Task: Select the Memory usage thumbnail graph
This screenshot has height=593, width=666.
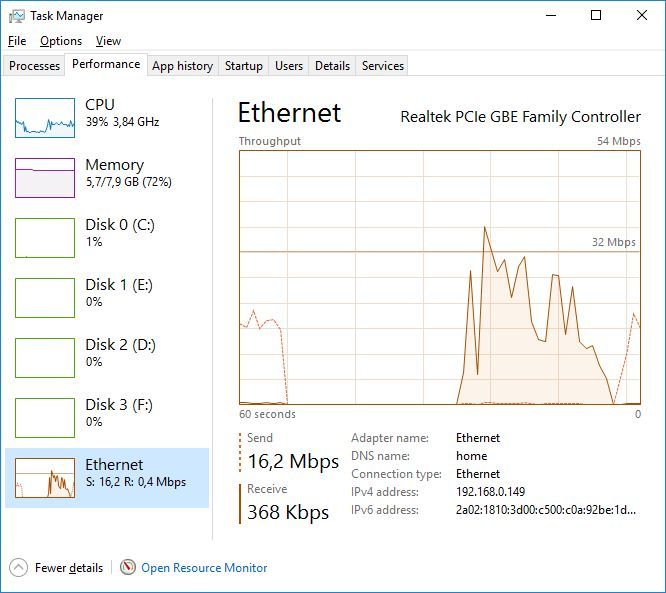Action: (x=45, y=178)
